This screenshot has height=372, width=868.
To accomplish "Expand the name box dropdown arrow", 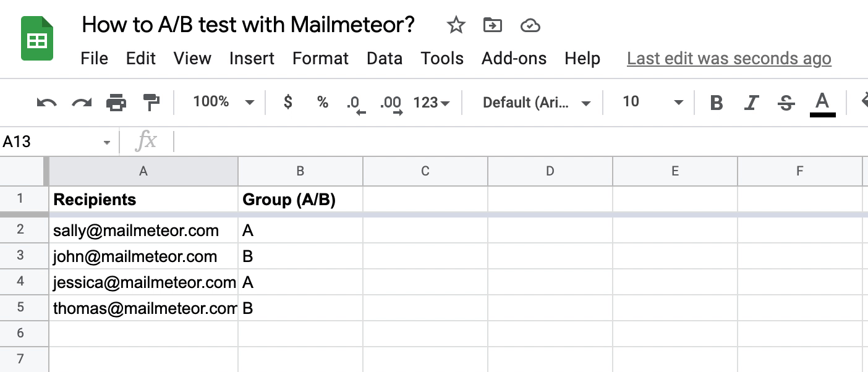I will pos(107,143).
